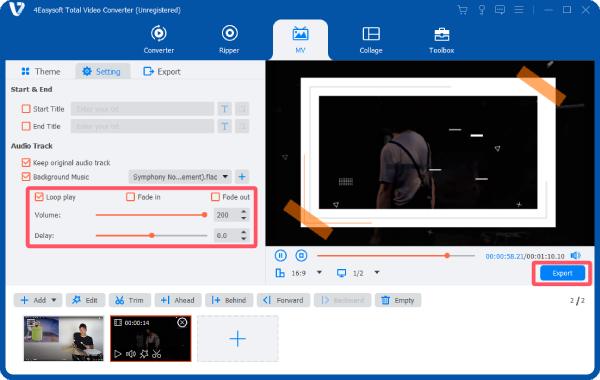Image resolution: width=600 pixels, height=380 pixels.
Task: Click the Trim button
Action: [129, 300]
